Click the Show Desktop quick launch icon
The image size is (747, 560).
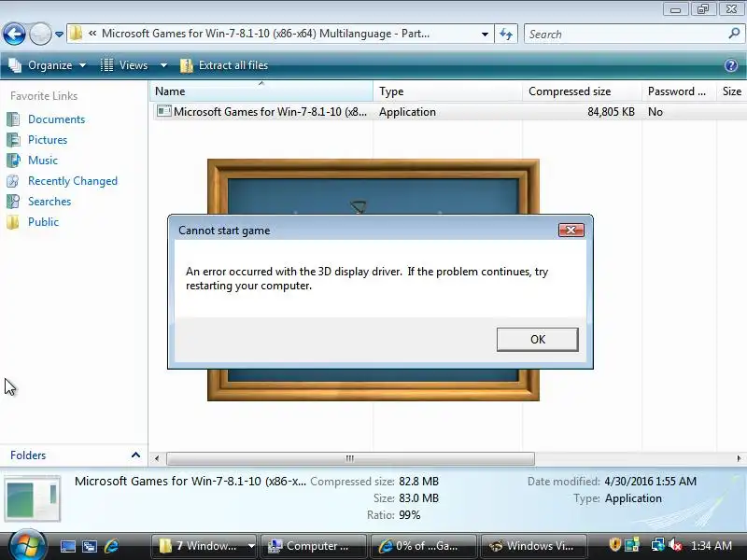coord(67,546)
